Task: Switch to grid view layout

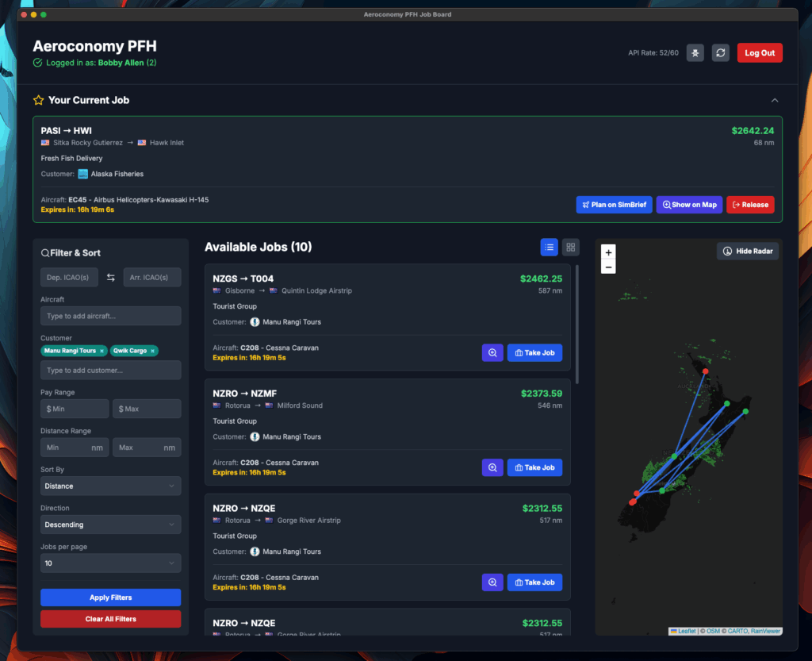Action: [x=571, y=247]
